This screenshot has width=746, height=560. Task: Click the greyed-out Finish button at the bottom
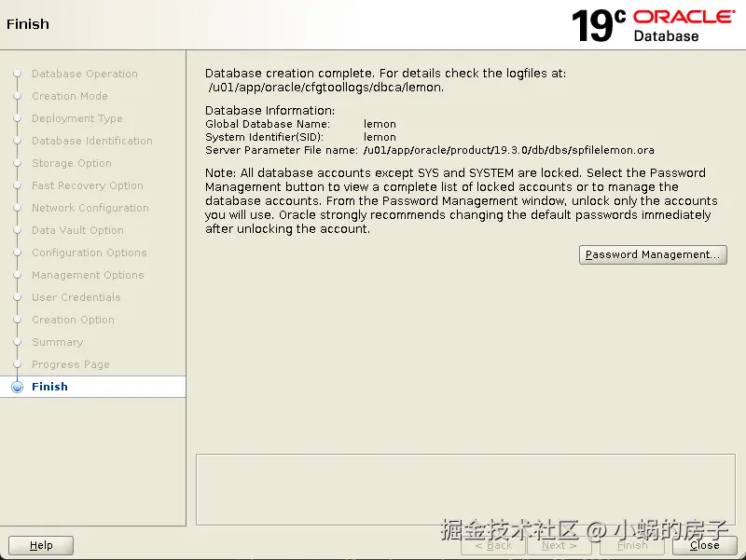point(632,545)
